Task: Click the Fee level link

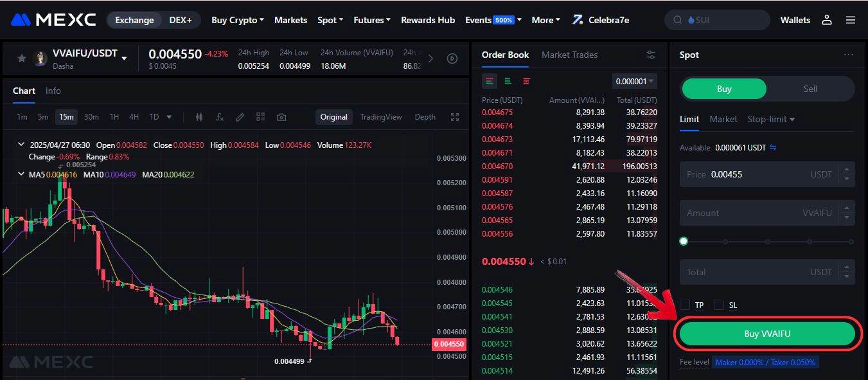Action: coord(695,362)
